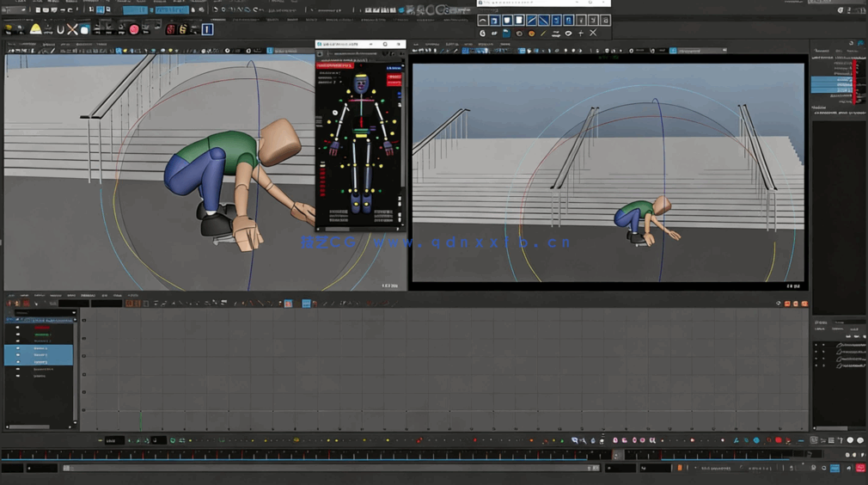Viewport: 868px width, 485px height.
Task: Open the first menu in the Graph Editor menu bar
Action: pyautogui.click(x=11, y=295)
